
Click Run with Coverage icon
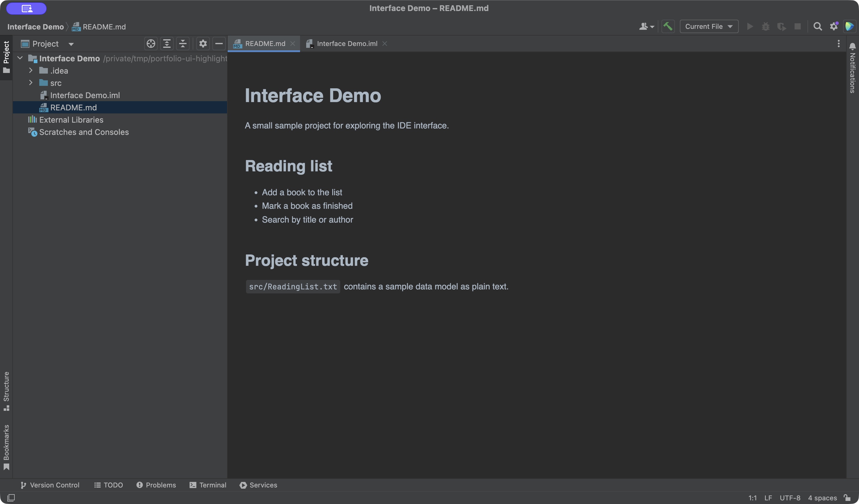point(782,27)
